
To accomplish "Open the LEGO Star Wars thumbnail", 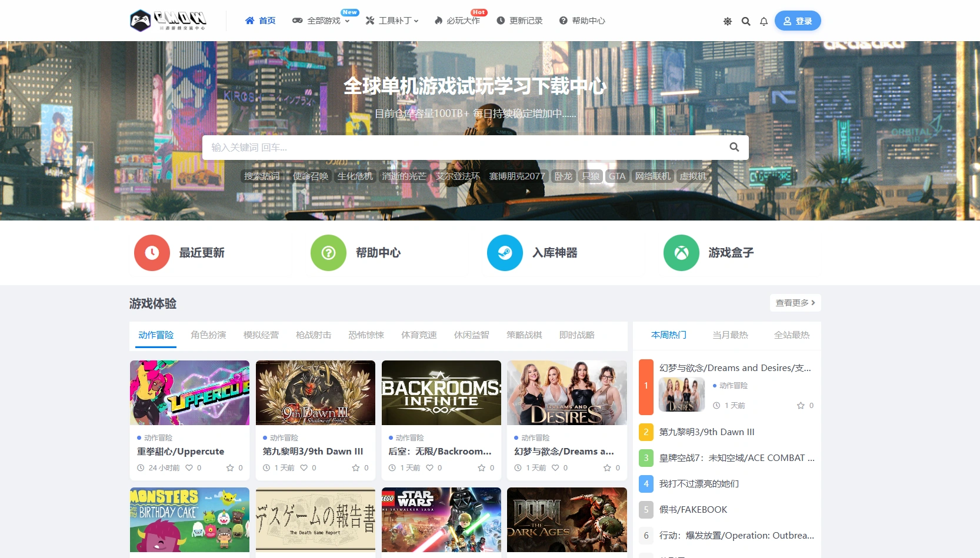I will (441, 520).
